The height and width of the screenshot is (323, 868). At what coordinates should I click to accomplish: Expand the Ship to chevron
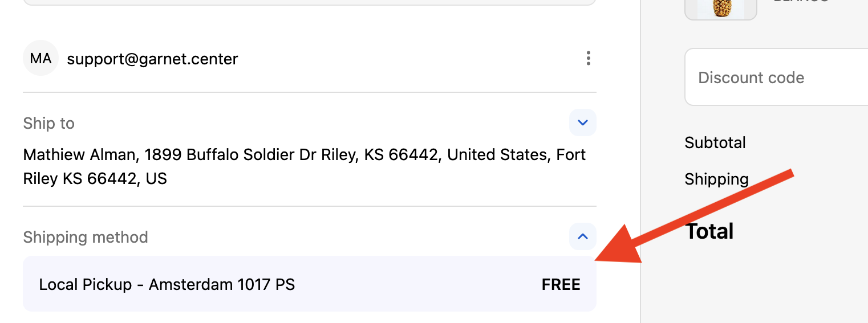click(x=582, y=122)
